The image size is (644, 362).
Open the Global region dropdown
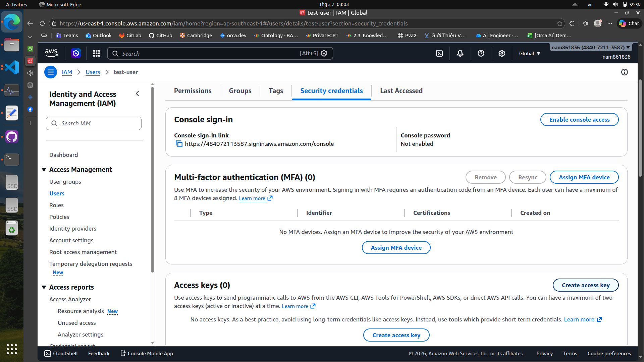(x=530, y=54)
